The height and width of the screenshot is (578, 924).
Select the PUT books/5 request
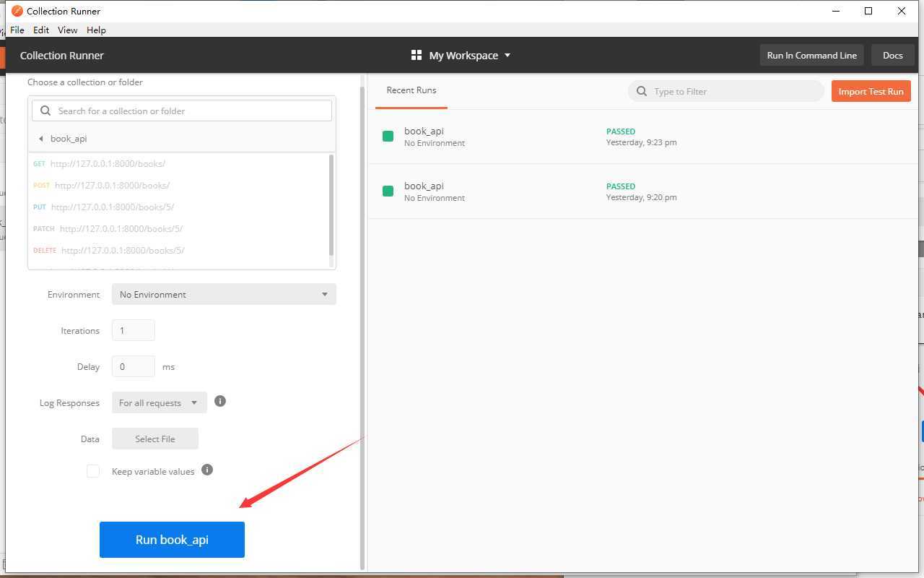tap(178, 207)
